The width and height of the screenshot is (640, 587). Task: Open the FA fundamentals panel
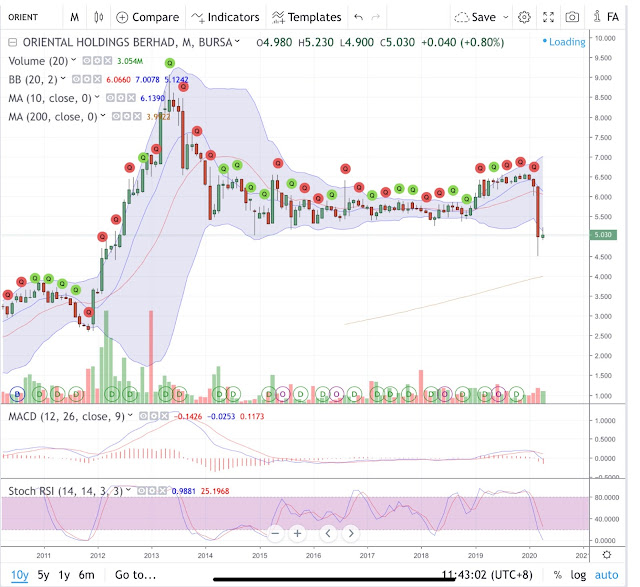click(607, 17)
